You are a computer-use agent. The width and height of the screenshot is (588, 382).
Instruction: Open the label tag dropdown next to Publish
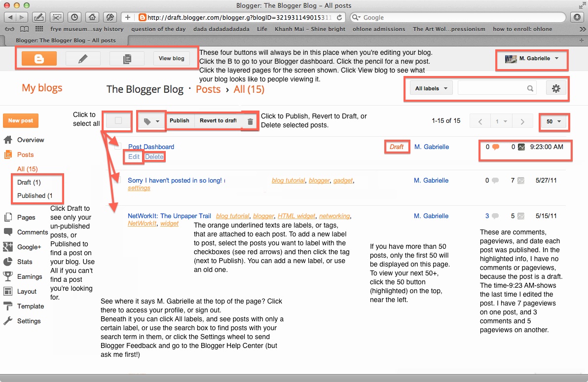151,120
